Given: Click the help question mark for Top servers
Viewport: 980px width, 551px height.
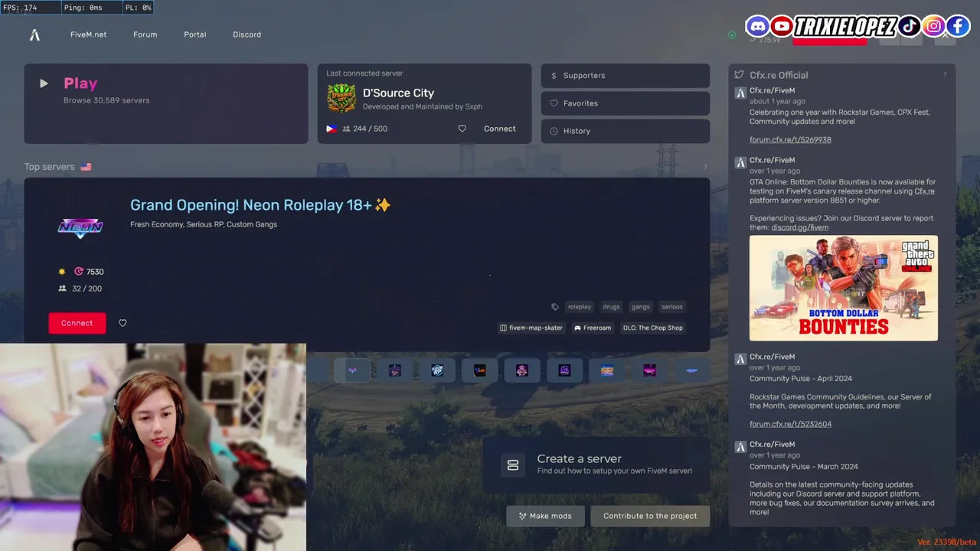Looking at the screenshot, I should (704, 167).
